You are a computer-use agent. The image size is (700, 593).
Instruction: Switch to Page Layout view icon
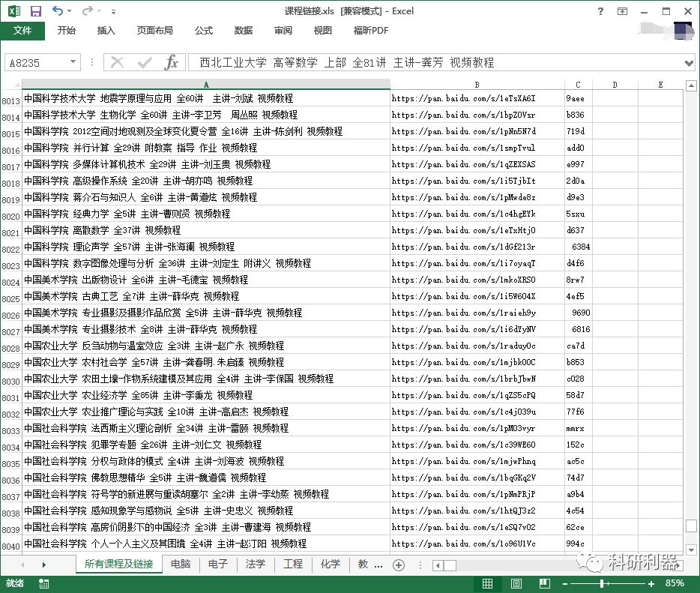[x=516, y=583]
